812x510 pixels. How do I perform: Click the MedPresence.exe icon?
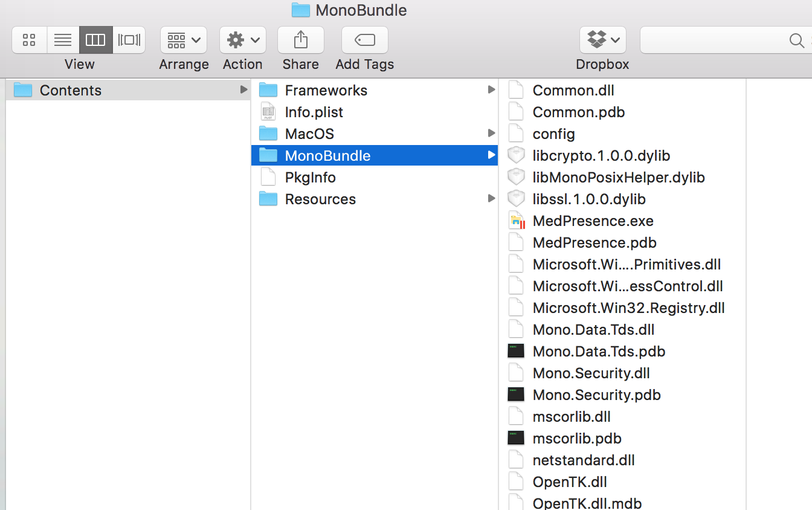[516, 221]
